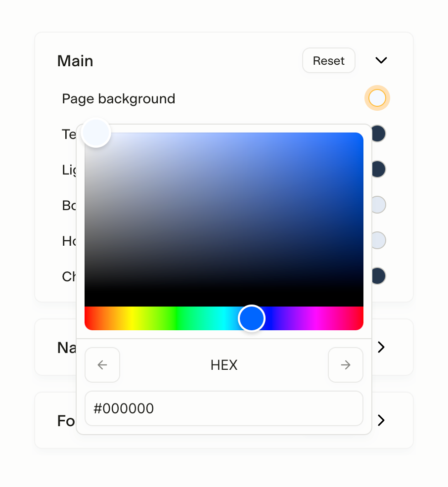Image resolution: width=448 pixels, height=487 pixels.
Task: Click the left arrow to change color format
Action: tap(102, 365)
